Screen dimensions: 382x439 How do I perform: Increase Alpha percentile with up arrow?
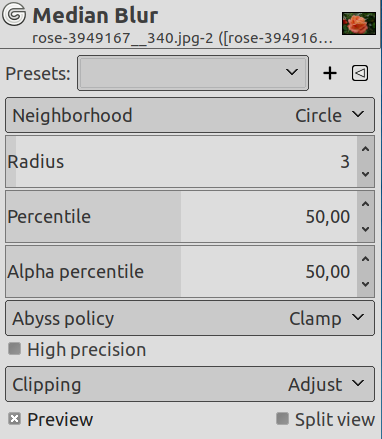pyautogui.click(x=365, y=259)
